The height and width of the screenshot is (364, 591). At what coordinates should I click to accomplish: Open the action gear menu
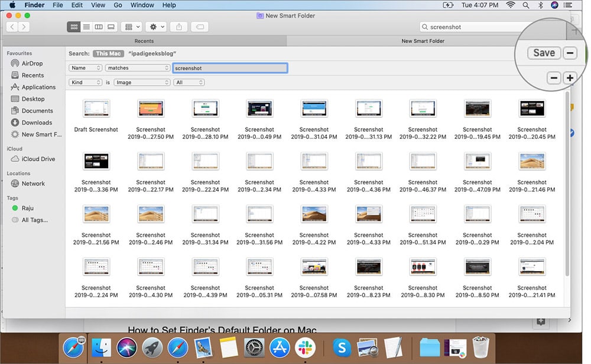(155, 26)
